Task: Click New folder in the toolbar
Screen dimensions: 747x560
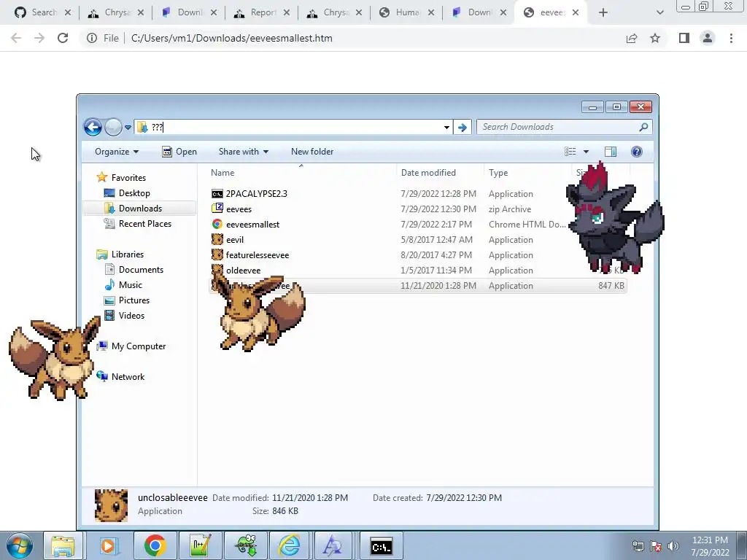Action: (312, 152)
